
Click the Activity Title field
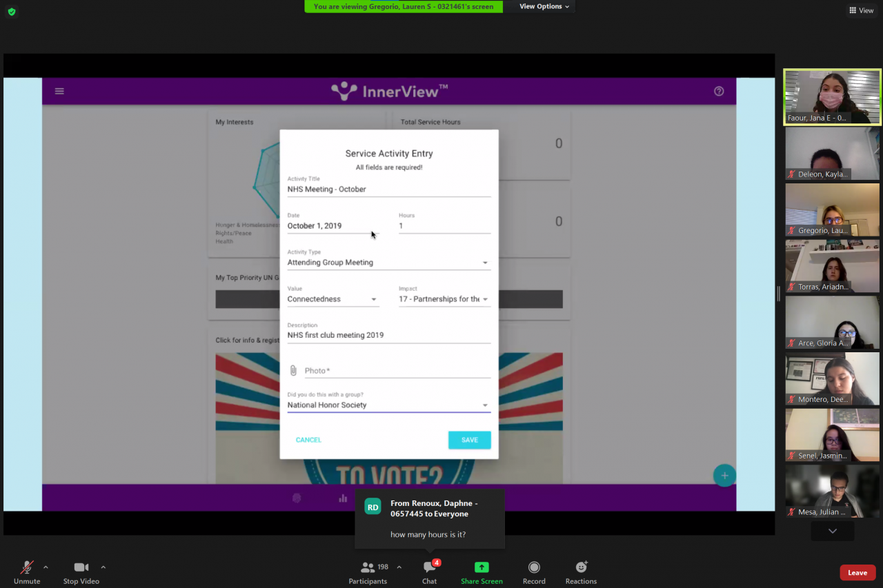tap(389, 190)
